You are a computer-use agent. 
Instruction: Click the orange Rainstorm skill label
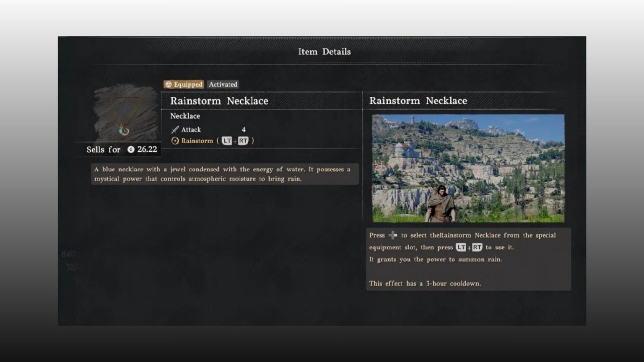point(197,141)
